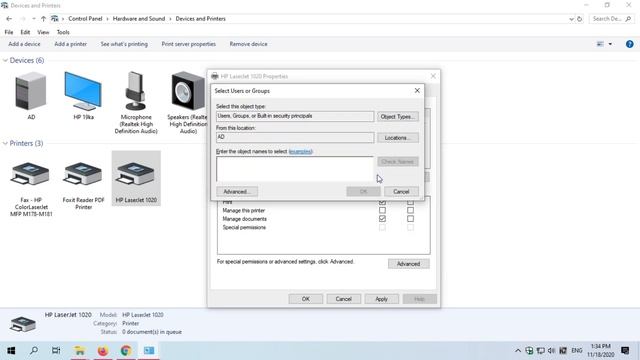Switch to Control Panel taskbar window

[149, 351]
